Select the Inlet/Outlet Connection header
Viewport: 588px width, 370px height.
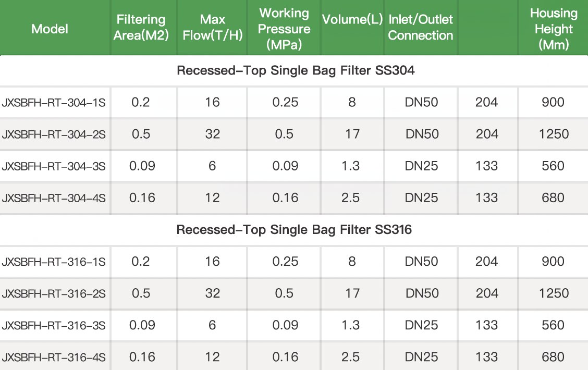[x=421, y=28]
